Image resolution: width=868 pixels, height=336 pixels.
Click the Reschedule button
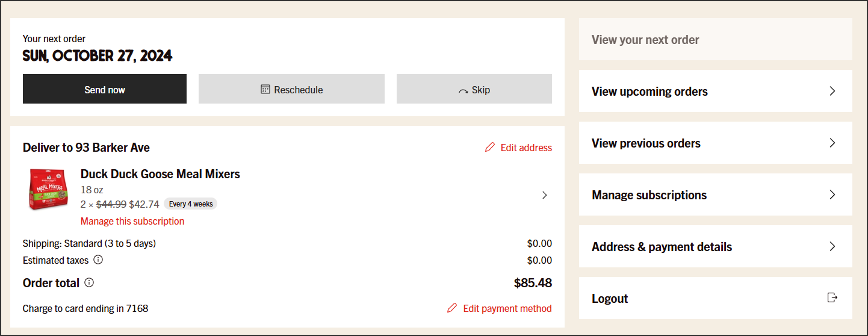[x=291, y=89]
